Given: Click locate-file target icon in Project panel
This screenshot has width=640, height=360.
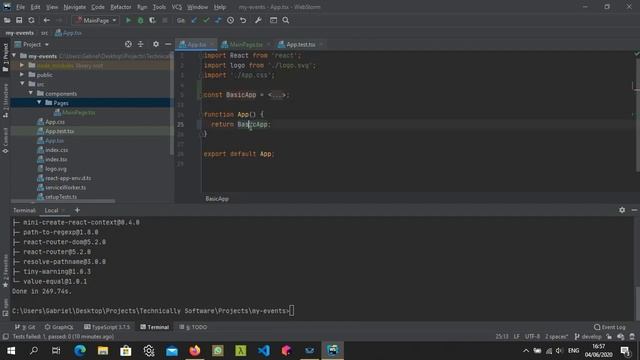Looking at the screenshot, I should pos(128,44).
